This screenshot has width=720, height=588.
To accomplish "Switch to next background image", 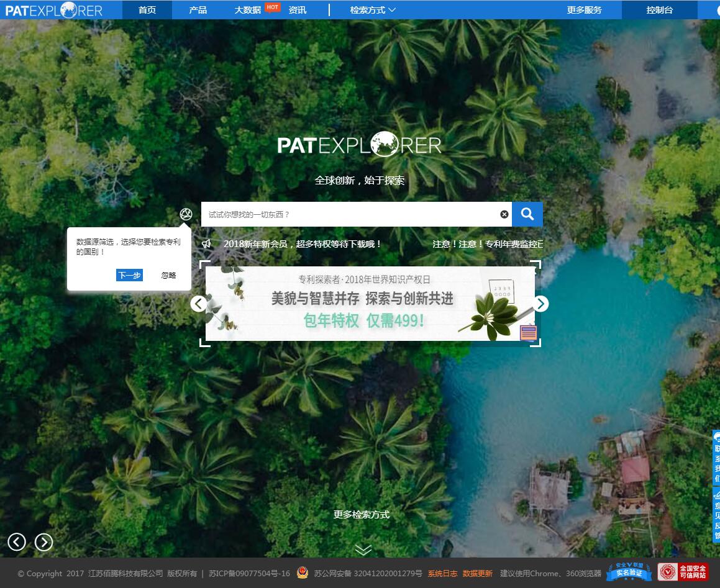I will point(44,542).
